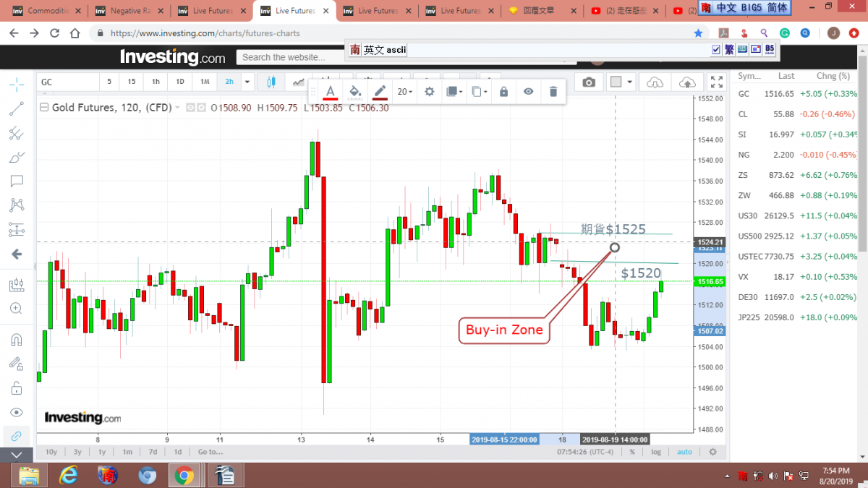Collapse the left toolbar with bottom chevron
The height and width of the screenshot is (488, 868).
point(17,455)
